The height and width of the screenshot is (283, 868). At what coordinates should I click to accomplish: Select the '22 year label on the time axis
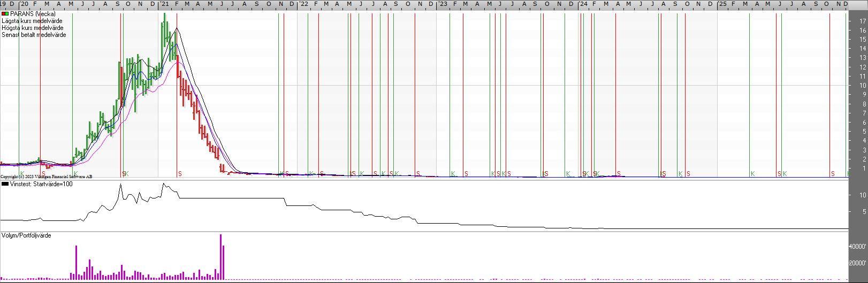pos(303,4)
